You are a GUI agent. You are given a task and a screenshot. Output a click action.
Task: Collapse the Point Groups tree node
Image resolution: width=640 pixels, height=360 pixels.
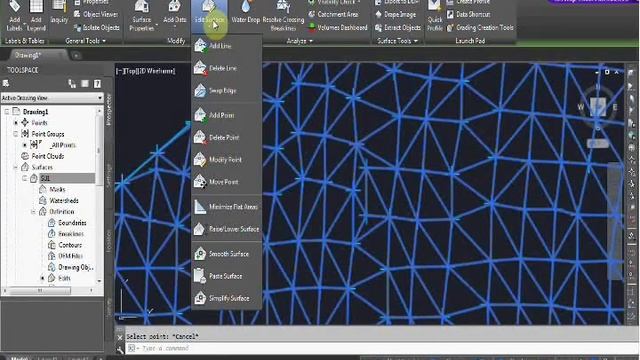click(x=16, y=134)
